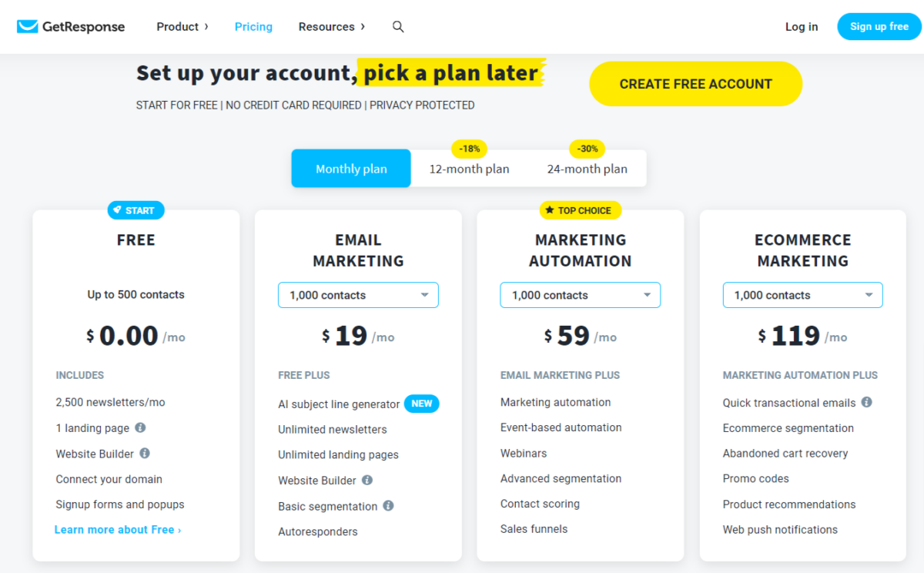
Task: Open the contacts dropdown for Email Marketing
Action: tap(357, 294)
